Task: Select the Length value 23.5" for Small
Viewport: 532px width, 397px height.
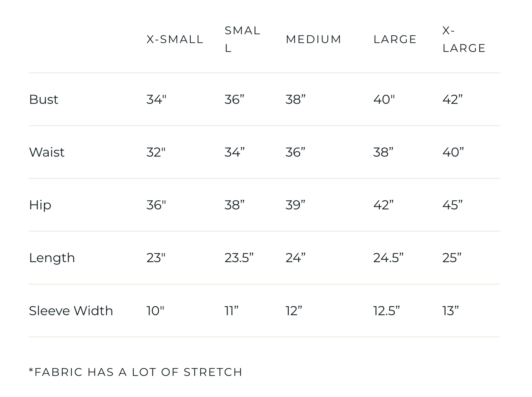Action: pyautogui.click(x=239, y=258)
